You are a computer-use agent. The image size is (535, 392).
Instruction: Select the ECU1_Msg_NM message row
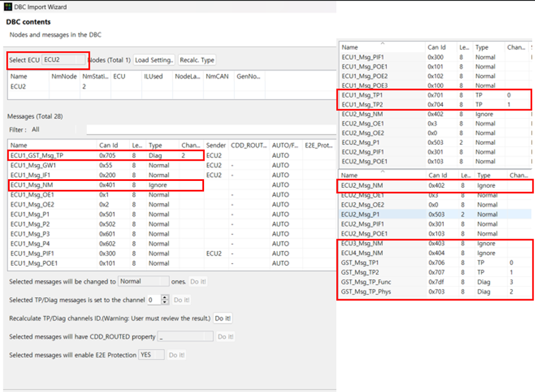tap(172, 185)
